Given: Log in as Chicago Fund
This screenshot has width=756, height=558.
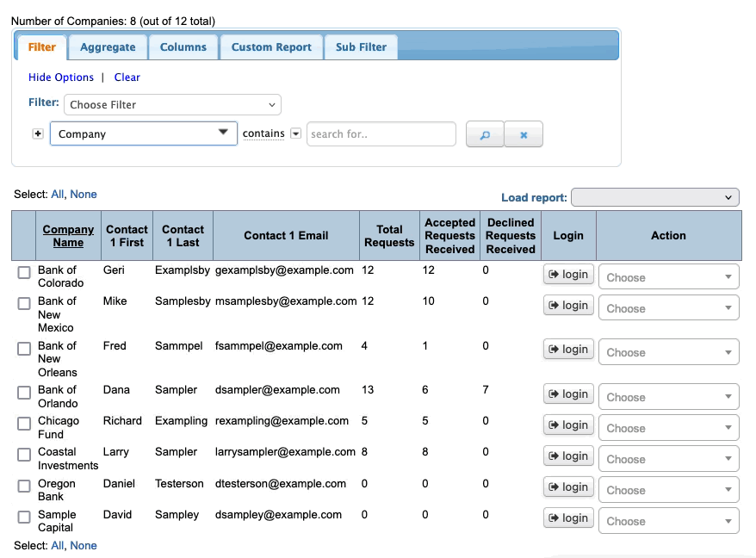Looking at the screenshot, I should pos(568,425).
